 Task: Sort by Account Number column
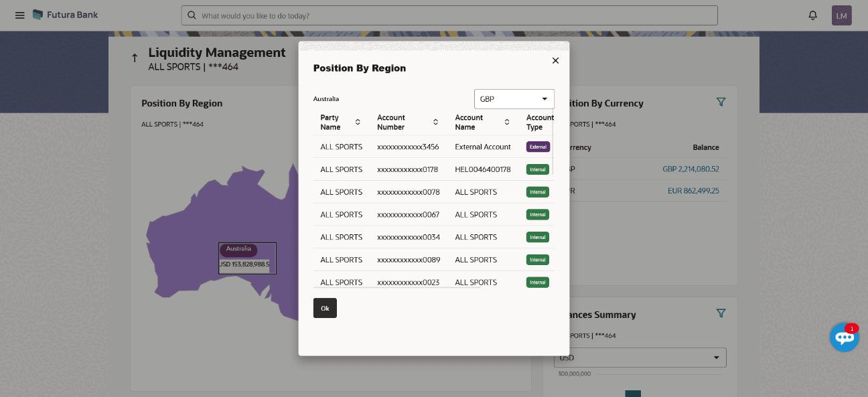435,122
